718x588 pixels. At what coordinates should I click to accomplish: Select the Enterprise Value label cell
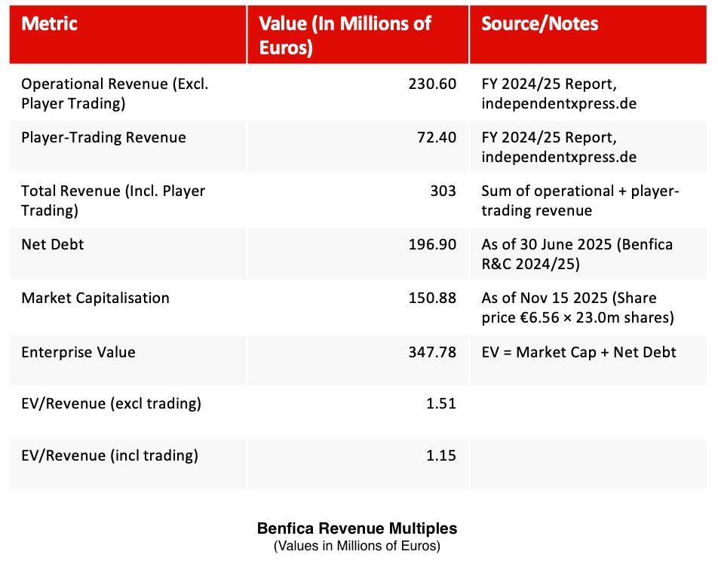[x=78, y=353]
